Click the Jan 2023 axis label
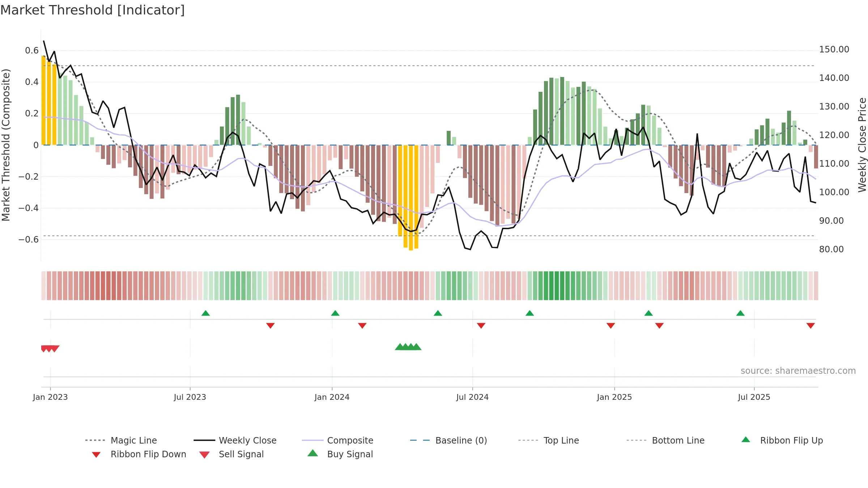 coord(50,397)
